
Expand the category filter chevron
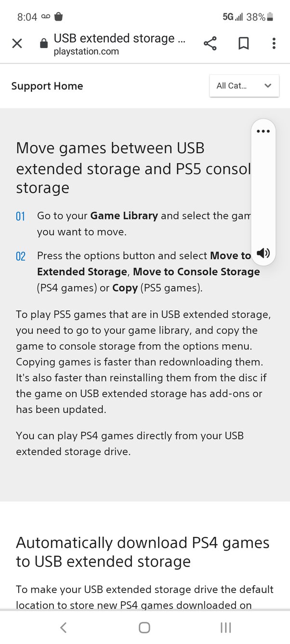[x=267, y=86]
